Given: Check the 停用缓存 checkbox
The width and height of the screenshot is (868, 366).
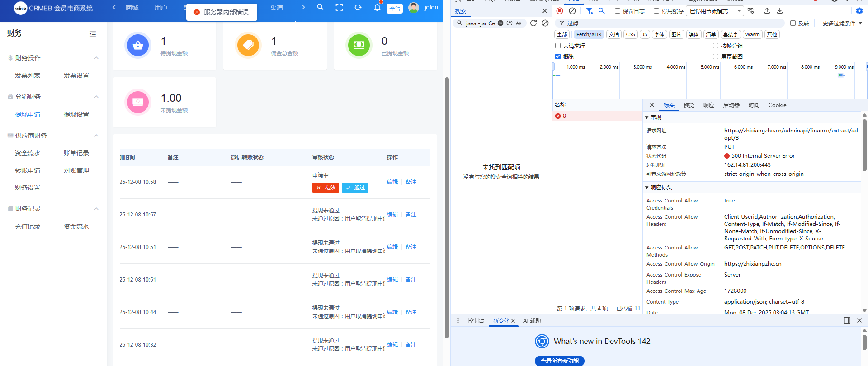Looking at the screenshot, I should (656, 11).
